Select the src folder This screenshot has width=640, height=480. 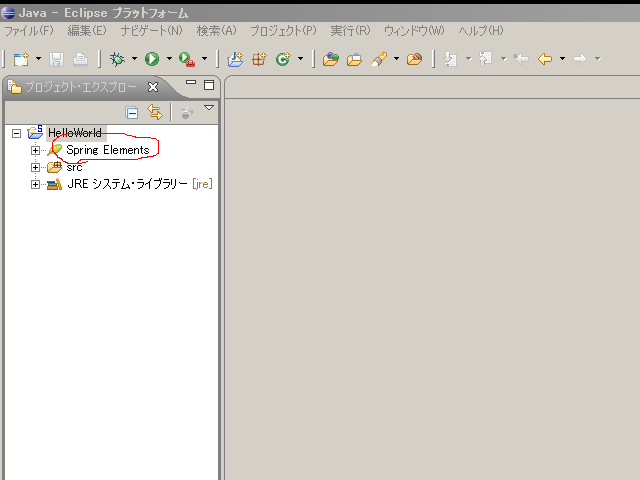[74, 167]
